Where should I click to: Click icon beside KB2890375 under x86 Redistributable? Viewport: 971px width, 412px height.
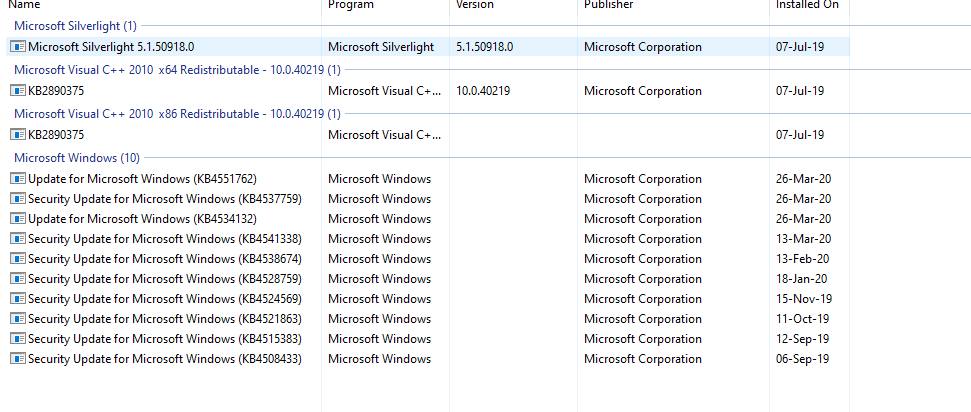[x=18, y=134]
